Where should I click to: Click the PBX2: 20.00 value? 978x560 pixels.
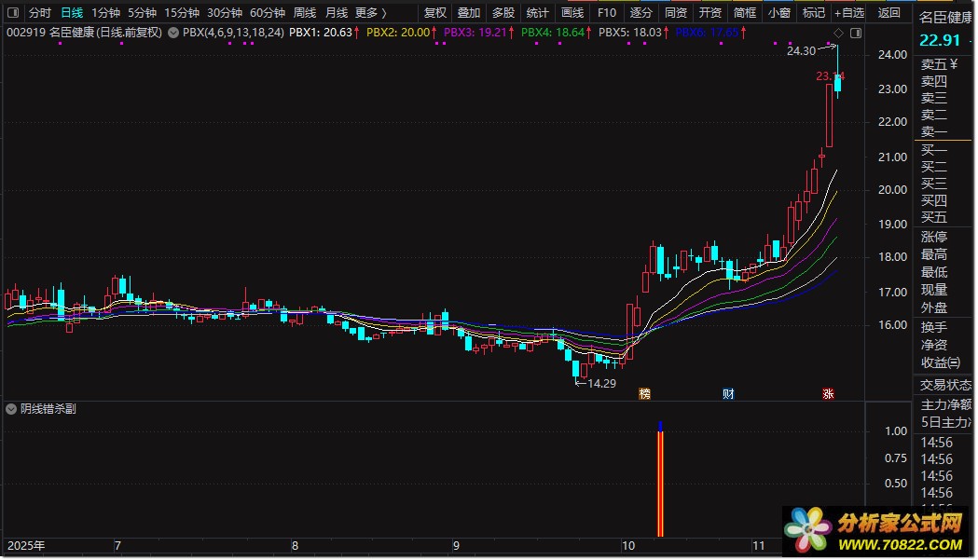[x=398, y=33]
